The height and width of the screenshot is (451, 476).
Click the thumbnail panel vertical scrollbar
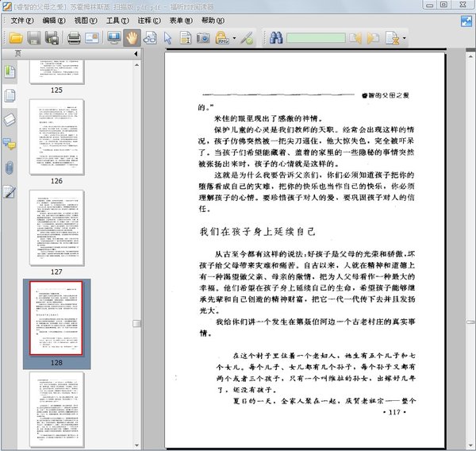[x=137, y=238]
